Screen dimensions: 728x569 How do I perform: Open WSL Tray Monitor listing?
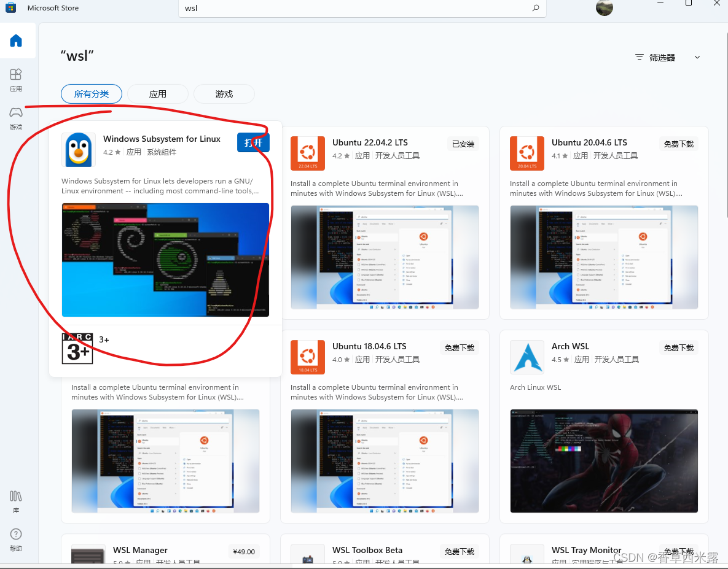[x=586, y=550]
